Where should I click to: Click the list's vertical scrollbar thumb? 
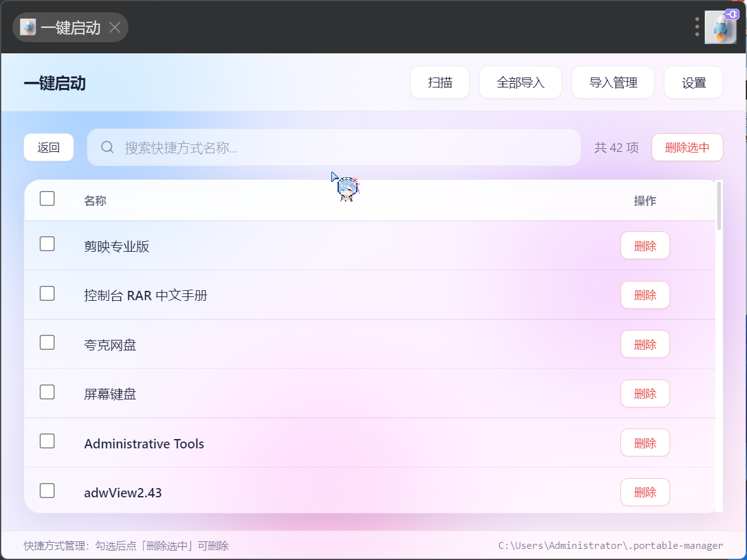[x=719, y=205]
